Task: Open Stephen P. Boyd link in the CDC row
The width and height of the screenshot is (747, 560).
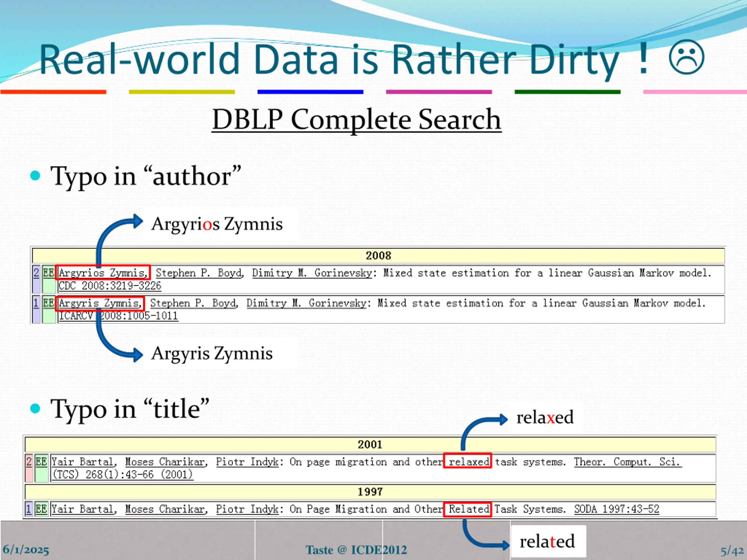Action: tap(199, 273)
